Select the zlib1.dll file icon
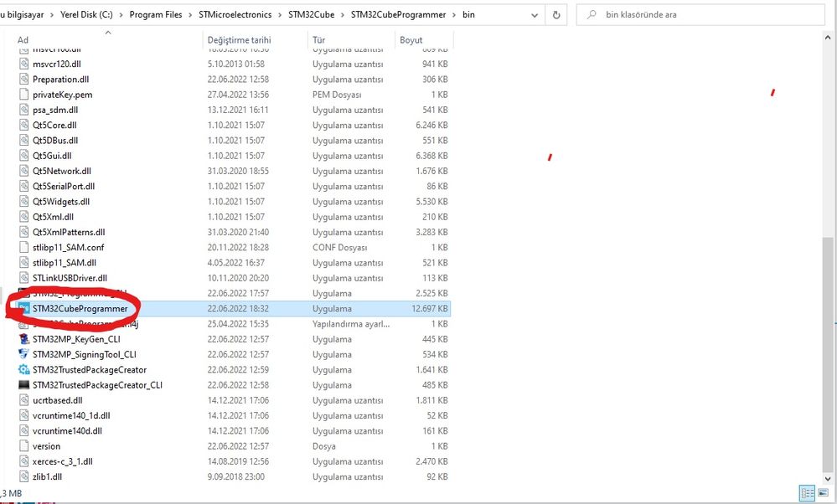 (23, 477)
